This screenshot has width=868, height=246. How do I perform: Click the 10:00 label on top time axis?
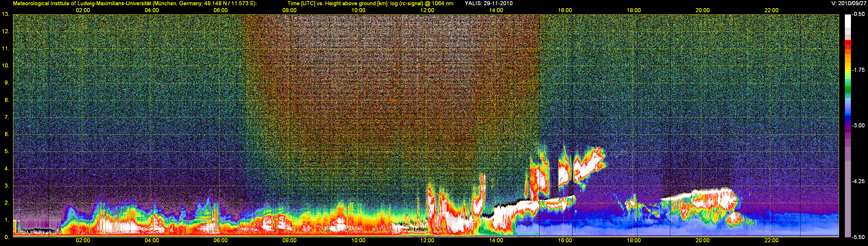358,10
